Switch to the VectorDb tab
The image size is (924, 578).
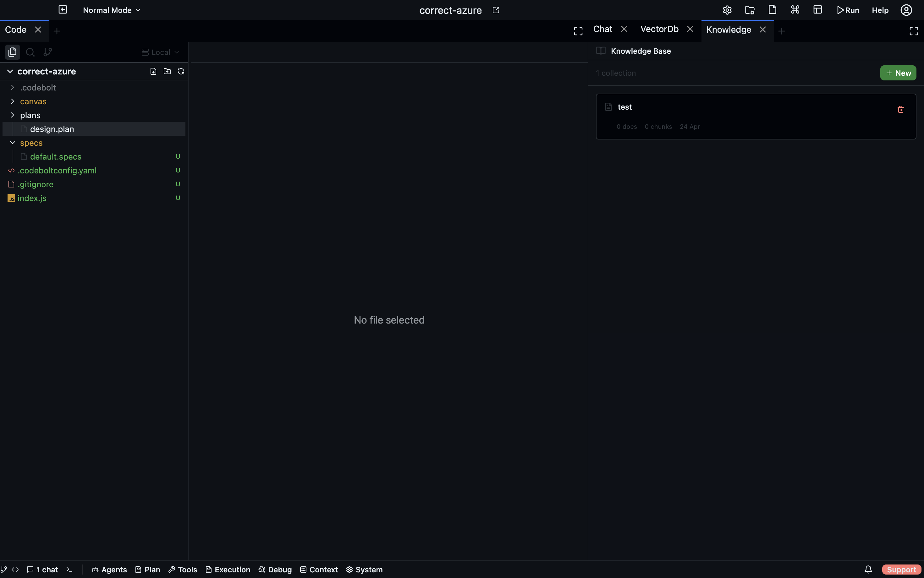tap(659, 30)
